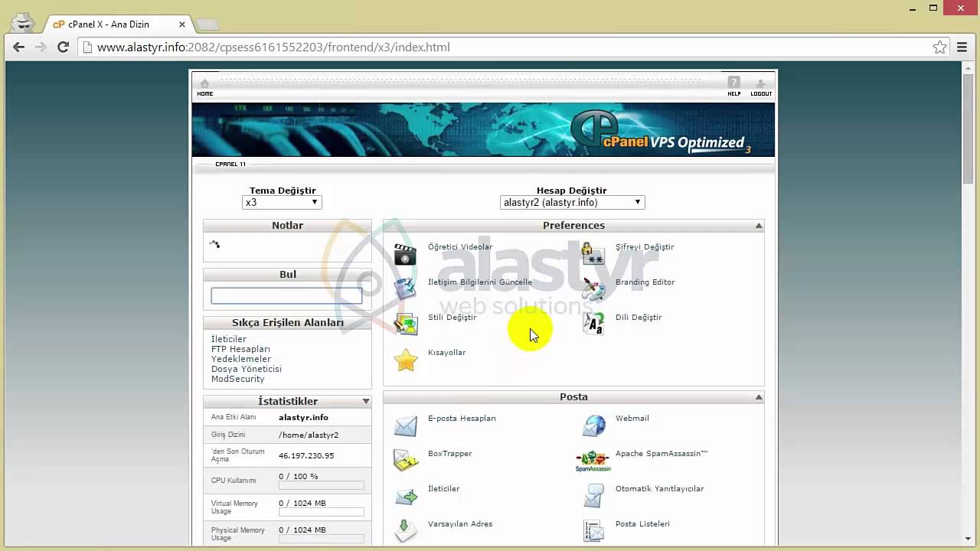Collapse the Posta section

(x=759, y=397)
